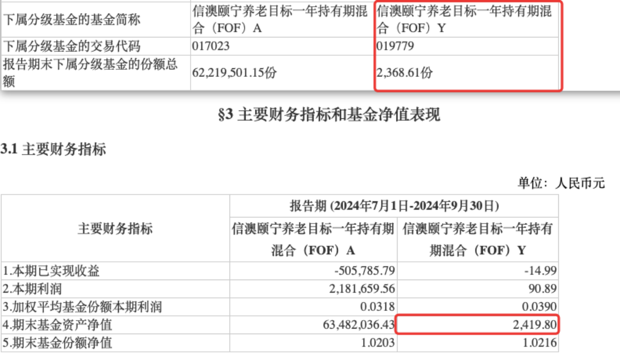The width and height of the screenshot is (620, 364).
Task: Click the 2,181,659.56 current profit value
Action: click(x=361, y=289)
